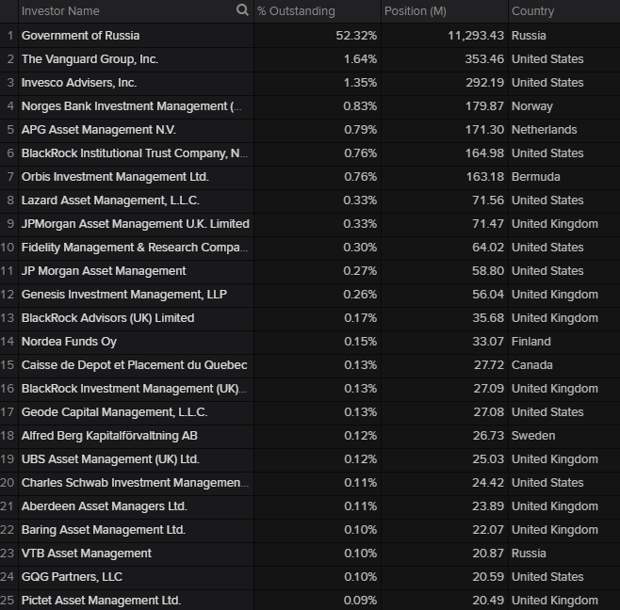Open Fidelity Management & Research Company entry

click(x=134, y=247)
